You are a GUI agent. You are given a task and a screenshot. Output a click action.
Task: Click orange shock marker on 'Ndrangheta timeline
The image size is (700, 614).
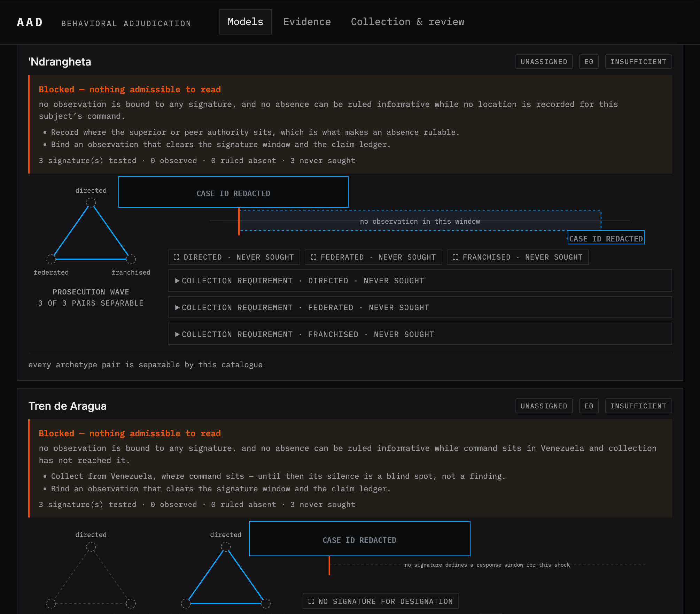[x=239, y=222]
